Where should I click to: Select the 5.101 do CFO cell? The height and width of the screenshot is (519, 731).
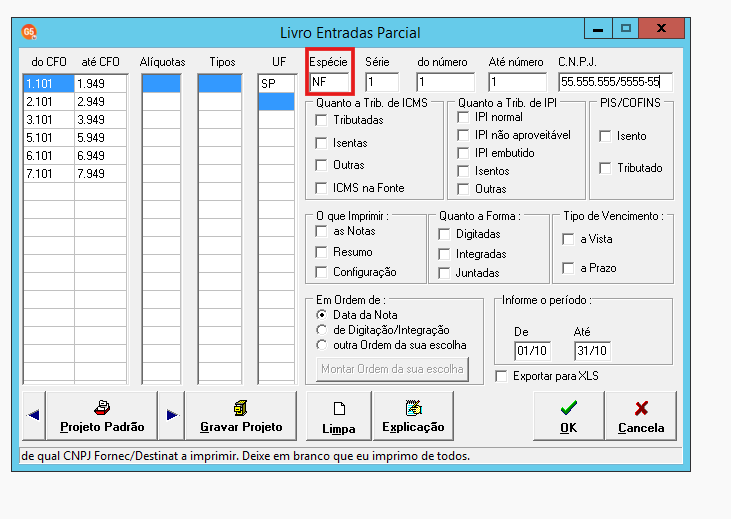click(x=49, y=138)
